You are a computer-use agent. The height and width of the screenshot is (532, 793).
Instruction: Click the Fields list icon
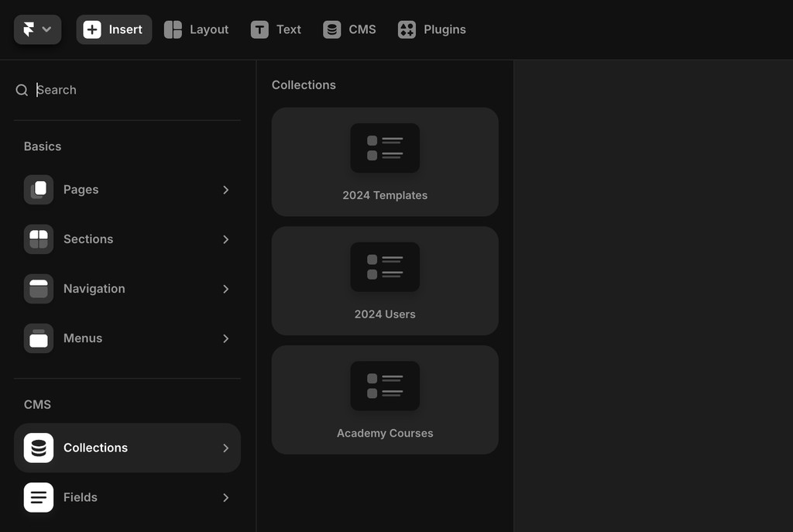coord(38,497)
